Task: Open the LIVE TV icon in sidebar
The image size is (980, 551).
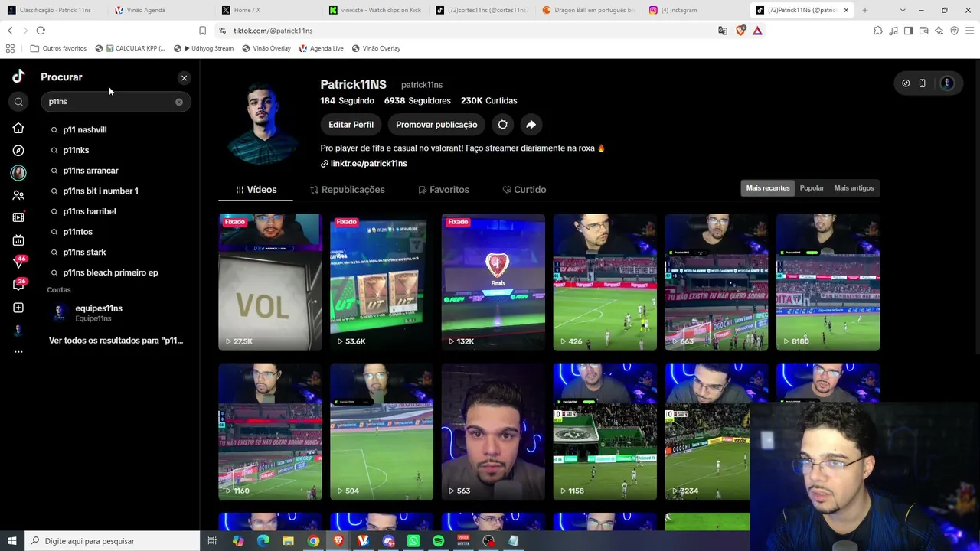Action: click(x=18, y=217)
